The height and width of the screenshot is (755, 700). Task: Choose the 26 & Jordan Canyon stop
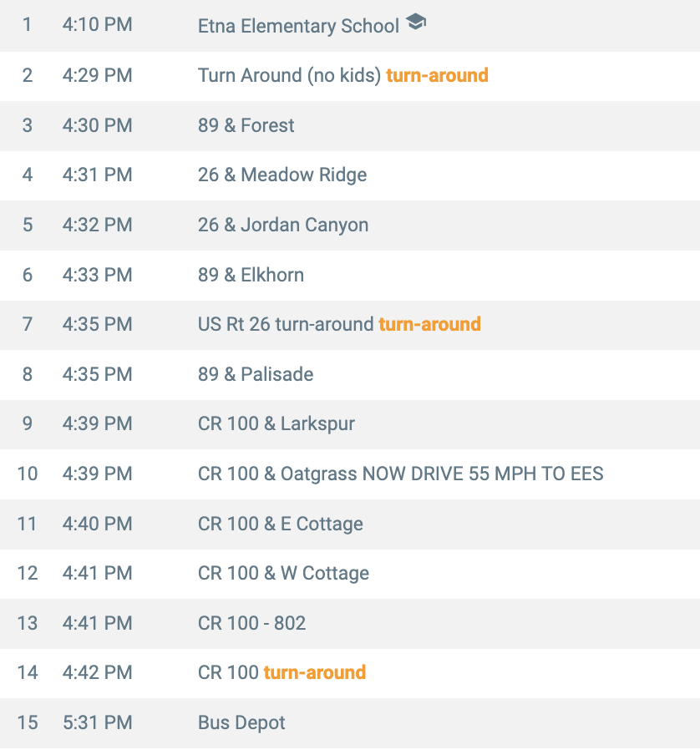tap(283, 225)
